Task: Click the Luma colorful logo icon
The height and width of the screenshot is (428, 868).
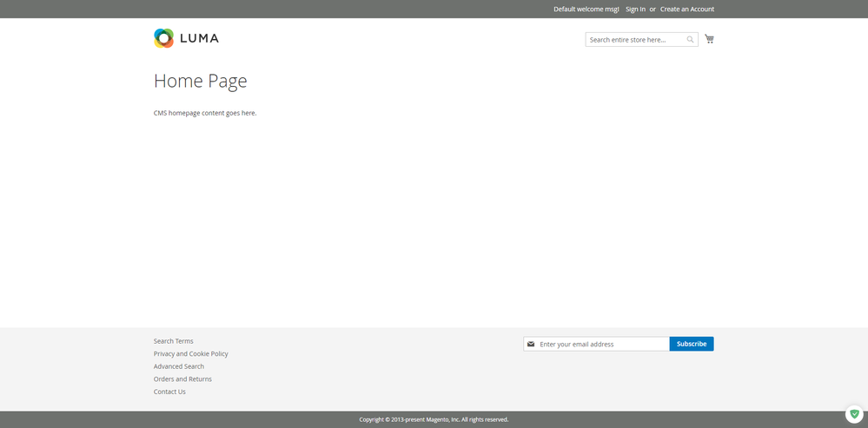Action: pyautogui.click(x=163, y=38)
